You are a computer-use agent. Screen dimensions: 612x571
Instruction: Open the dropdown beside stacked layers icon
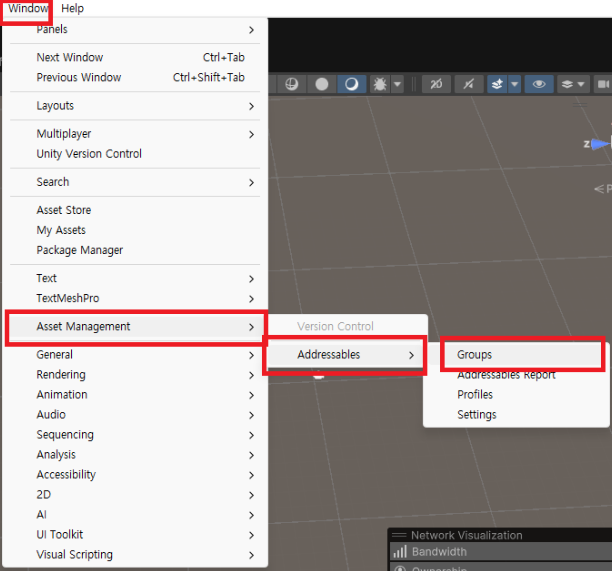point(581,84)
